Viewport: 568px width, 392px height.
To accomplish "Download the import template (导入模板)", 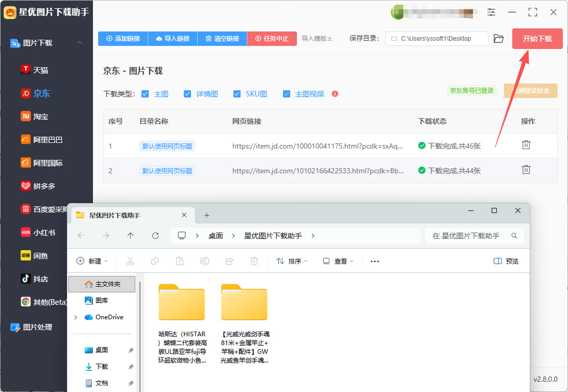I will click(317, 38).
